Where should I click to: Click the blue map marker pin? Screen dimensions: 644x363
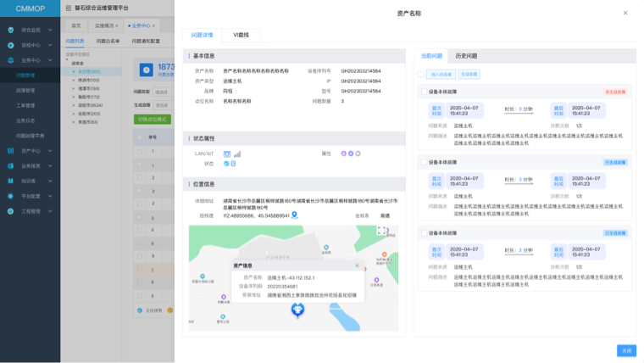[x=297, y=311]
